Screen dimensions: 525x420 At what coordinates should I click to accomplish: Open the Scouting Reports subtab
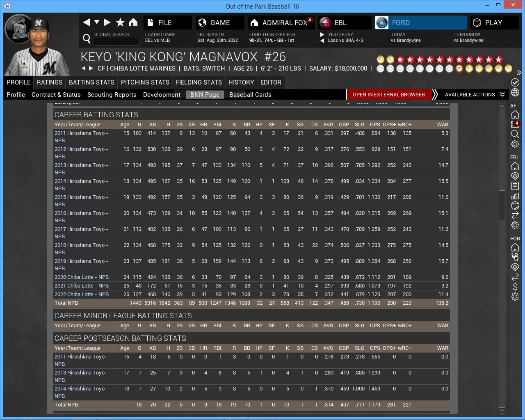[112, 95]
